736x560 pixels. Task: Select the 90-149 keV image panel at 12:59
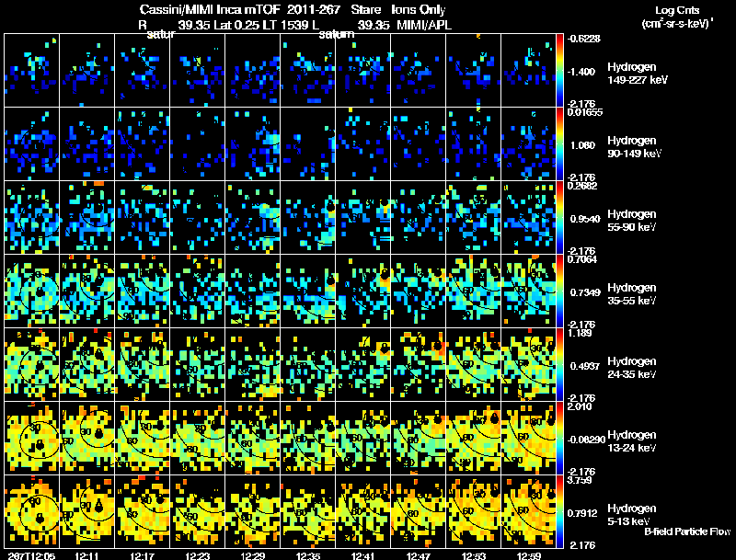coord(529,144)
